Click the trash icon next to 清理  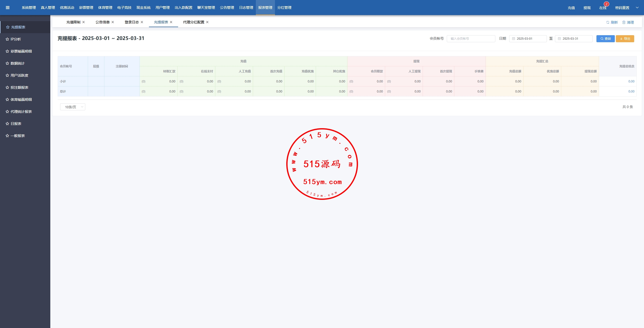624,22
